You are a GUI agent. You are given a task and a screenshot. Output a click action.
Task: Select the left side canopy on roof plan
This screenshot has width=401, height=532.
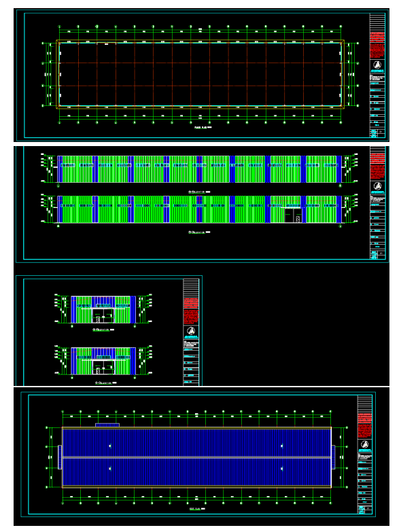60,457
